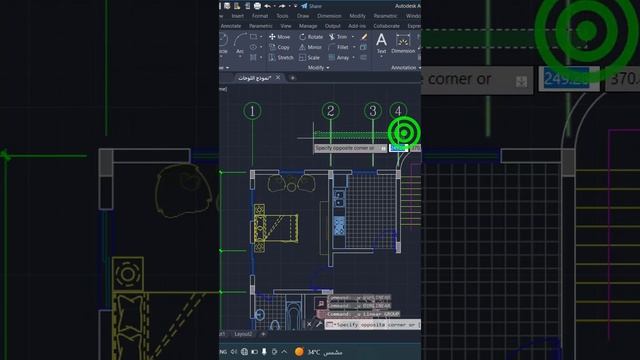Viewport: 640px width, 360px height.
Task: Select the Ellipse draw icon
Action: pyautogui.click(x=253, y=47)
